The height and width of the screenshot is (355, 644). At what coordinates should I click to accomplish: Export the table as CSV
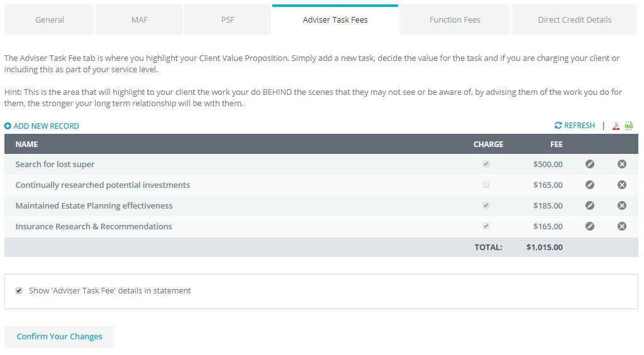(x=629, y=126)
